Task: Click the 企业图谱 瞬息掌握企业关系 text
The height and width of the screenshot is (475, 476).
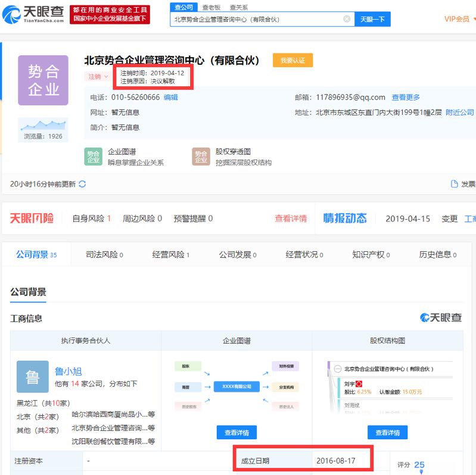Action: [136, 157]
